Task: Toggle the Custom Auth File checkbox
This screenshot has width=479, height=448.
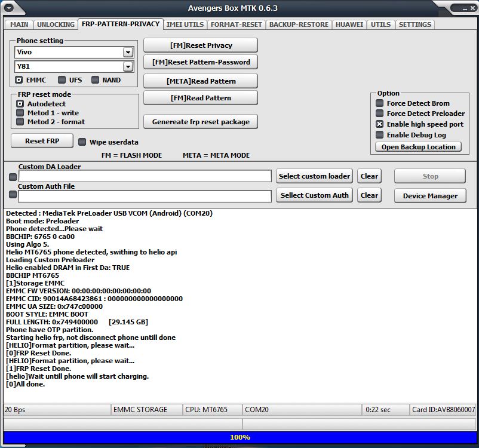Action: tap(13, 195)
